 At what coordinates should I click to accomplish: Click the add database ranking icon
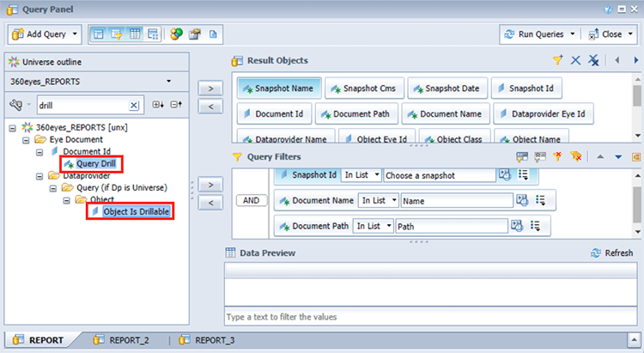click(540, 156)
